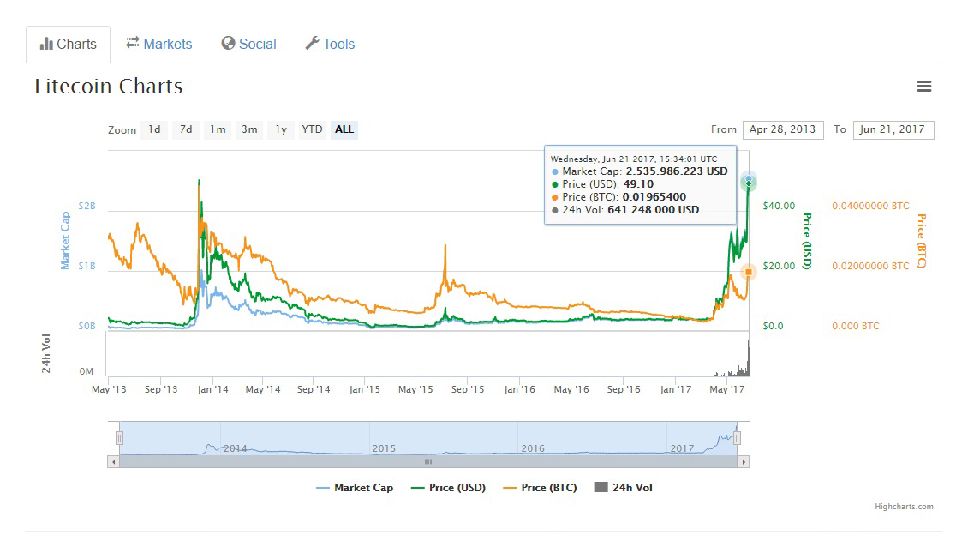
Task: Click the navigator left scroll arrow
Action: coord(113,462)
